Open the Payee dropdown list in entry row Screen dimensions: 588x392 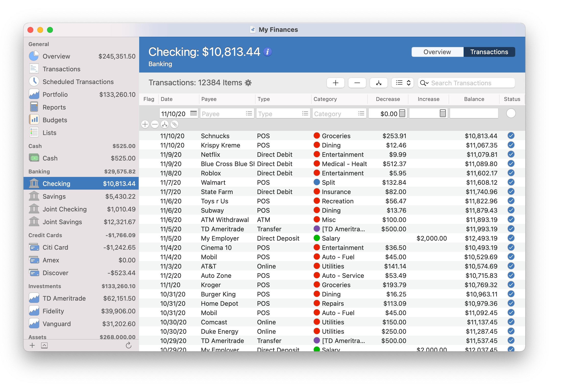[x=249, y=113]
